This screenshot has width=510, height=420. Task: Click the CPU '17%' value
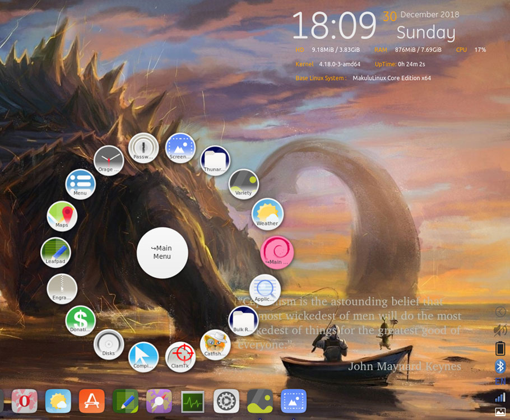[480, 50]
